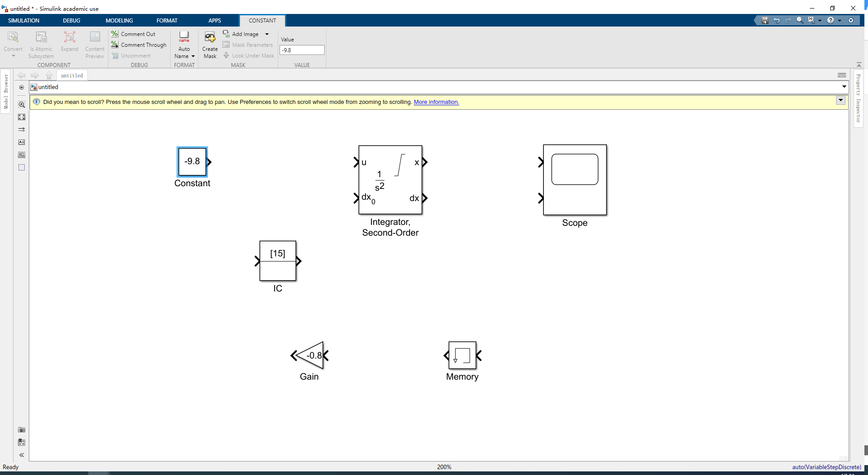
Task: Toggle Is Atomic Subsystem
Action: point(41,45)
